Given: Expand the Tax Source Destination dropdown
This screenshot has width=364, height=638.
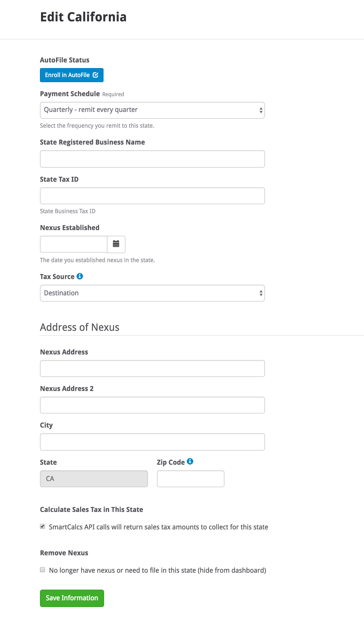Looking at the screenshot, I should [152, 293].
